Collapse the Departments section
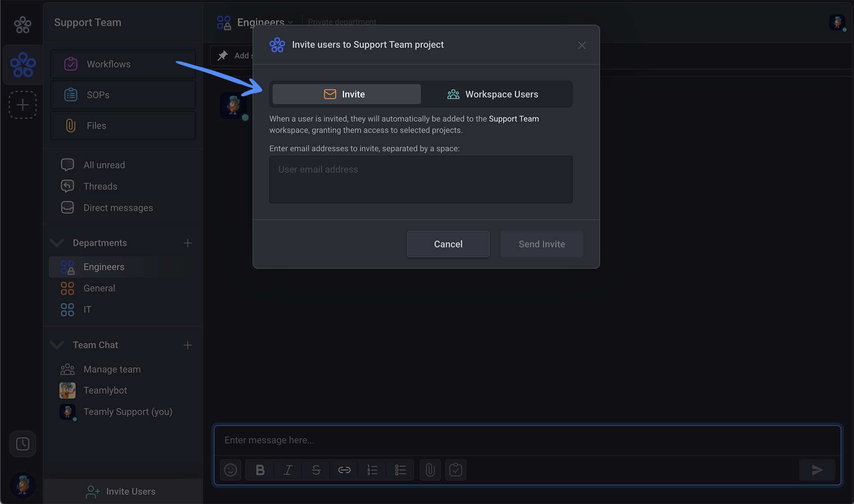 (x=57, y=243)
